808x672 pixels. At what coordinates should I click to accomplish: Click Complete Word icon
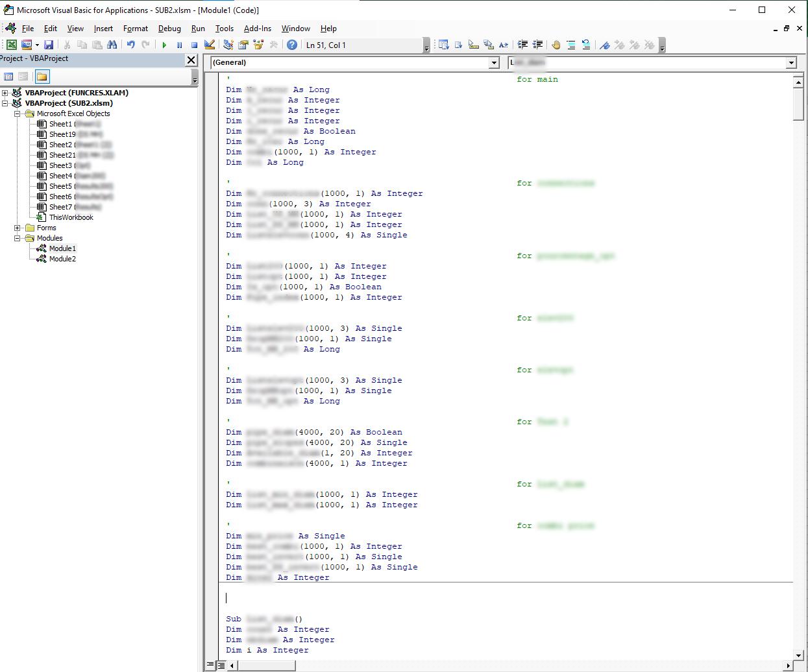point(504,45)
